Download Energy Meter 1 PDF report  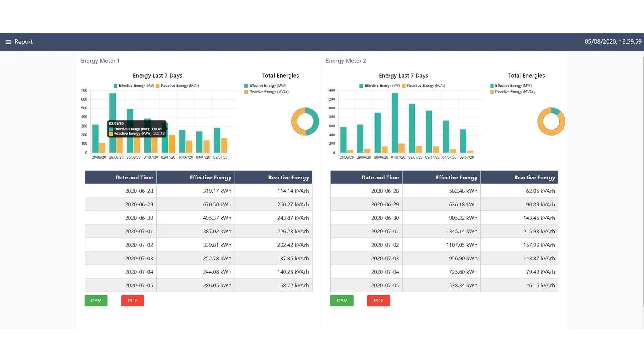coord(132,301)
